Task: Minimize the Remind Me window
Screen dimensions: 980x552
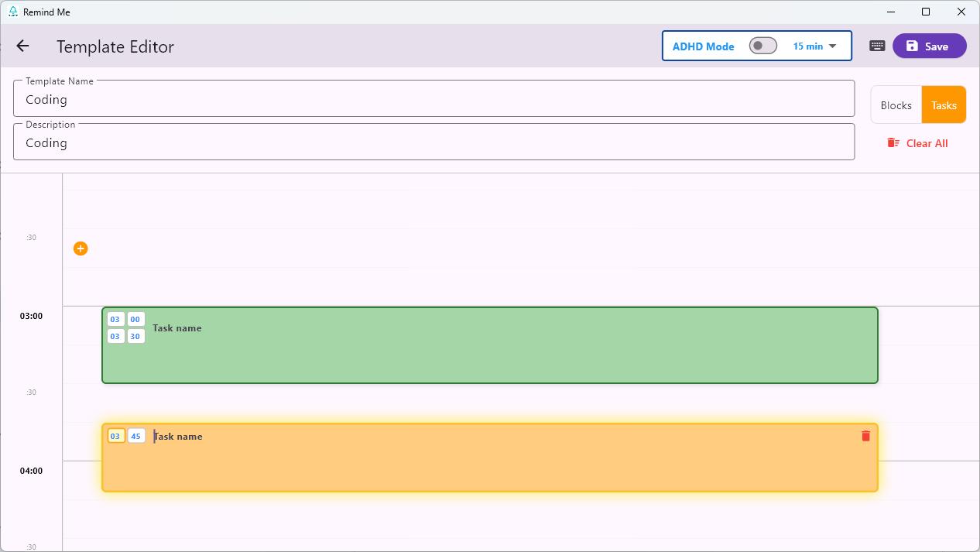Action: coord(890,12)
